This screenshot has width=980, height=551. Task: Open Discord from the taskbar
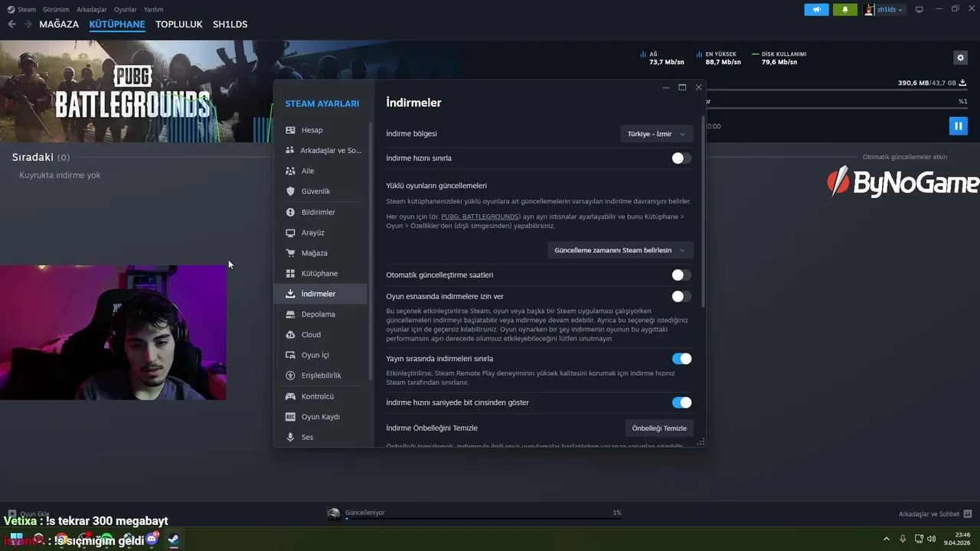152,540
